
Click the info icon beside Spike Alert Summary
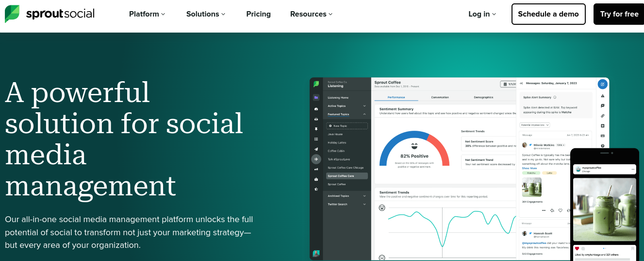coord(555,97)
